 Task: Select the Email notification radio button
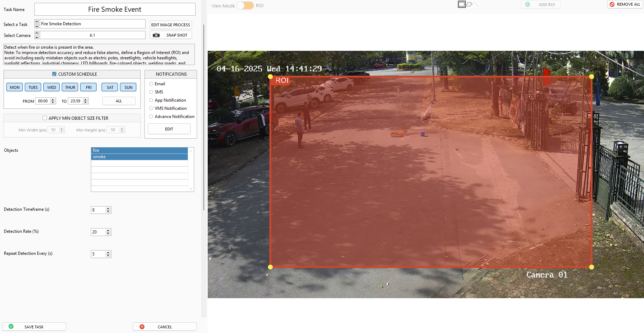click(x=151, y=84)
